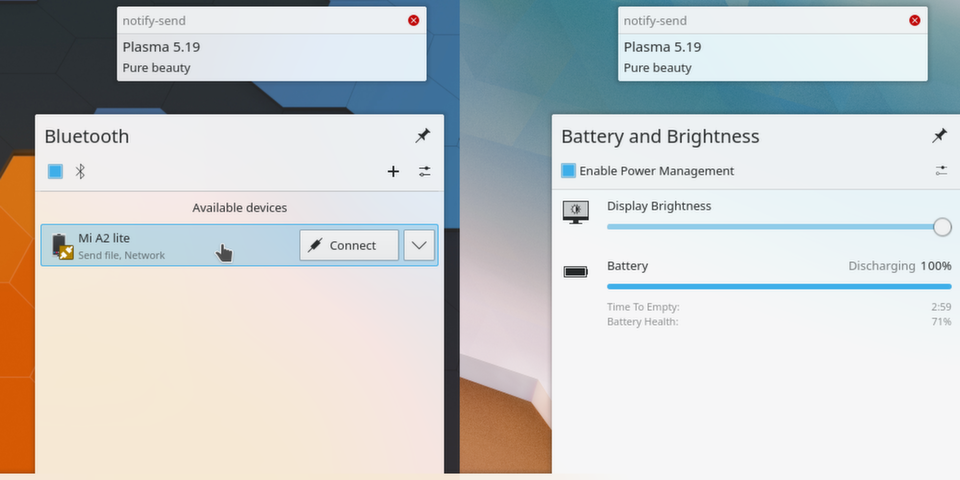Click the right notification's Plasma 5.19 title
The width and height of the screenshot is (960, 480).
click(x=662, y=47)
